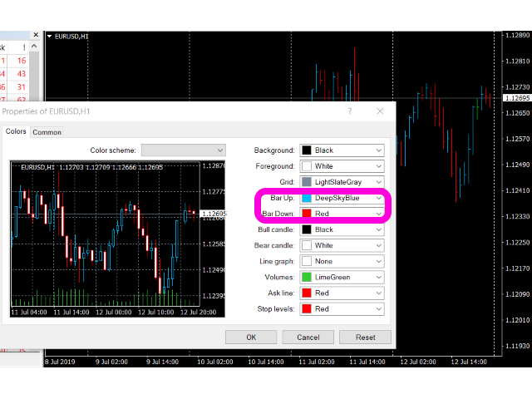The width and height of the screenshot is (532, 399).
Task: Click the 12 Jul 14:00 time label
Action: [469, 362]
